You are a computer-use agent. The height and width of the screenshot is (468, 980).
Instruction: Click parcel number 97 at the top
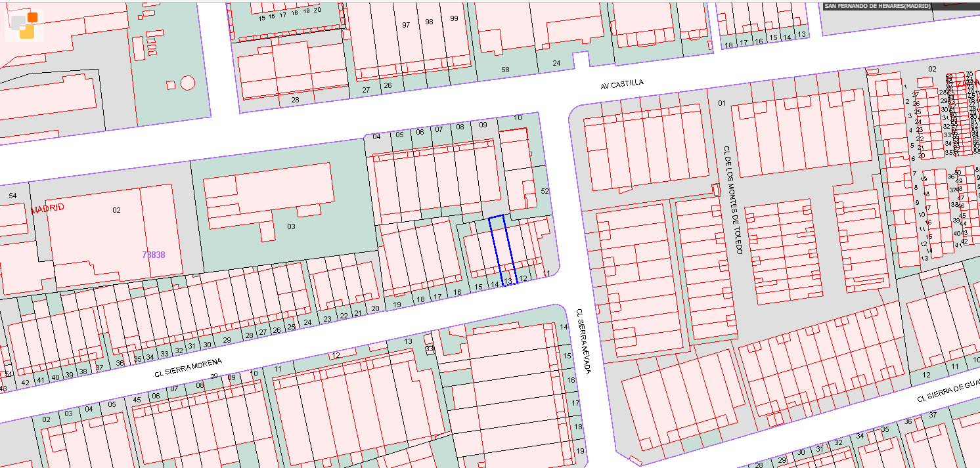(x=406, y=24)
